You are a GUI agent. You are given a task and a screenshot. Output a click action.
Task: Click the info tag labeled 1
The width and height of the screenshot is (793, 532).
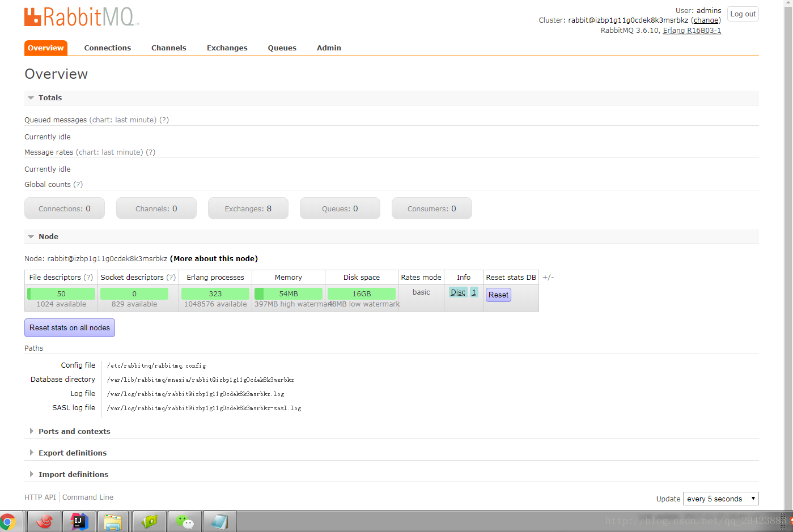pyautogui.click(x=474, y=292)
